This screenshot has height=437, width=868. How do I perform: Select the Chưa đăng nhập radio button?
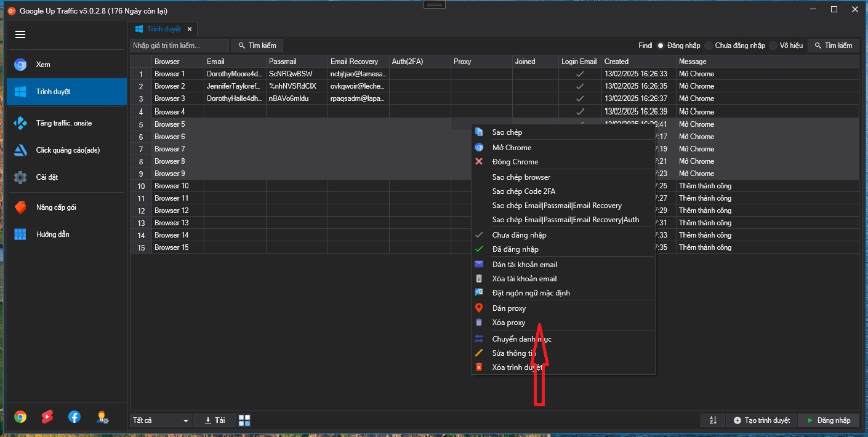click(x=709, y=46)
